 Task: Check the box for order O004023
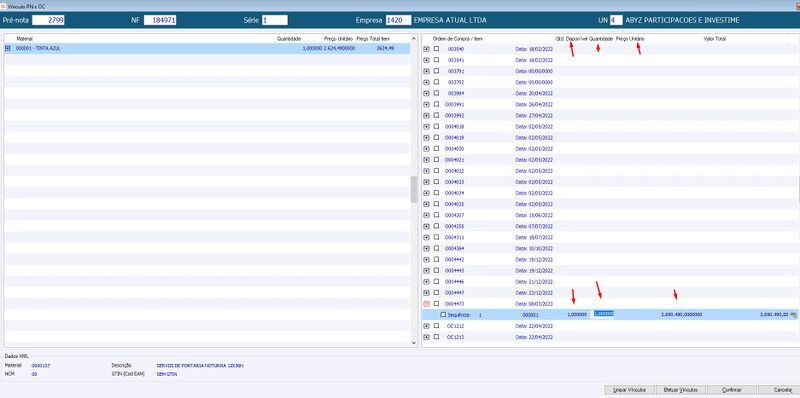click(436, 182)
